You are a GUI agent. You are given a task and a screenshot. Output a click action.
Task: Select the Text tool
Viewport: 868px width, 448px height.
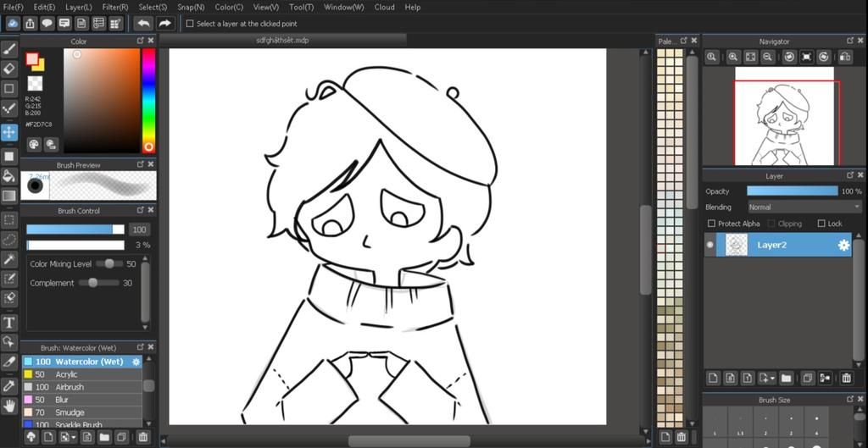(8, 323)
